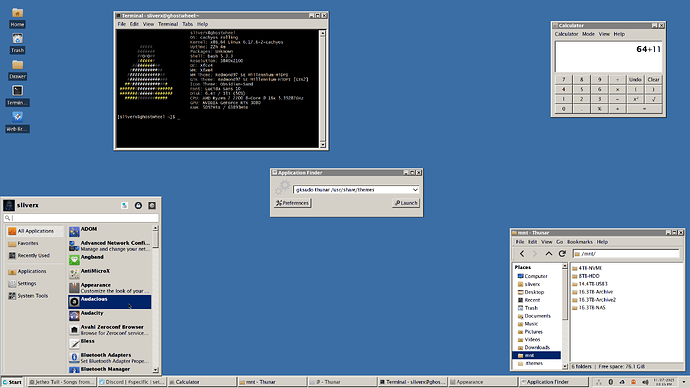Switch to the Jethro Tull taskbar window
Viewport: 690px width, 388px height.
click(61, 382)
